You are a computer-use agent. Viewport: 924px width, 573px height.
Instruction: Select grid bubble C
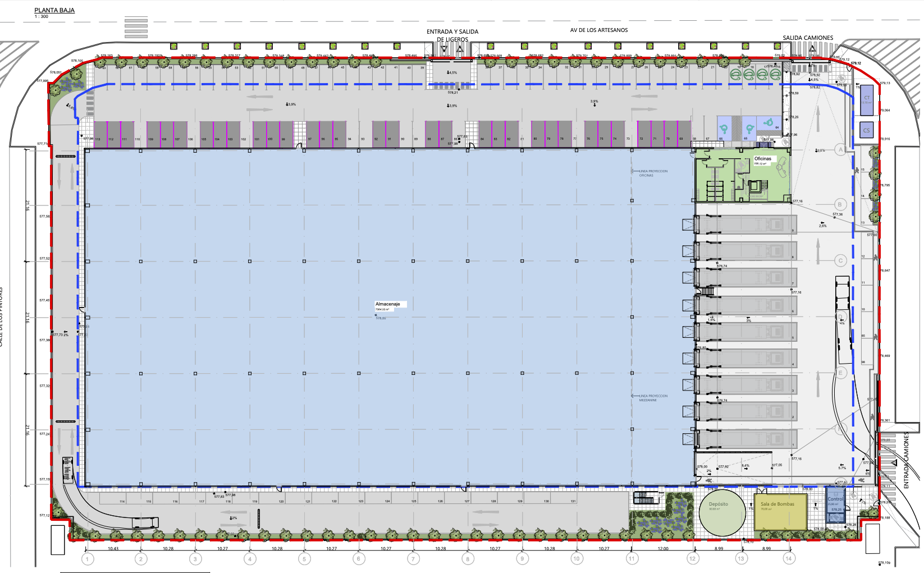(840, 261)
